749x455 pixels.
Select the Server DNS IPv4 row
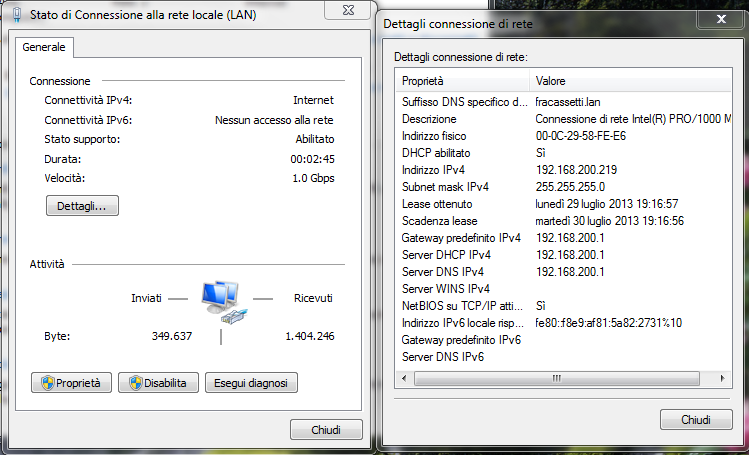[x=564, y=272]
